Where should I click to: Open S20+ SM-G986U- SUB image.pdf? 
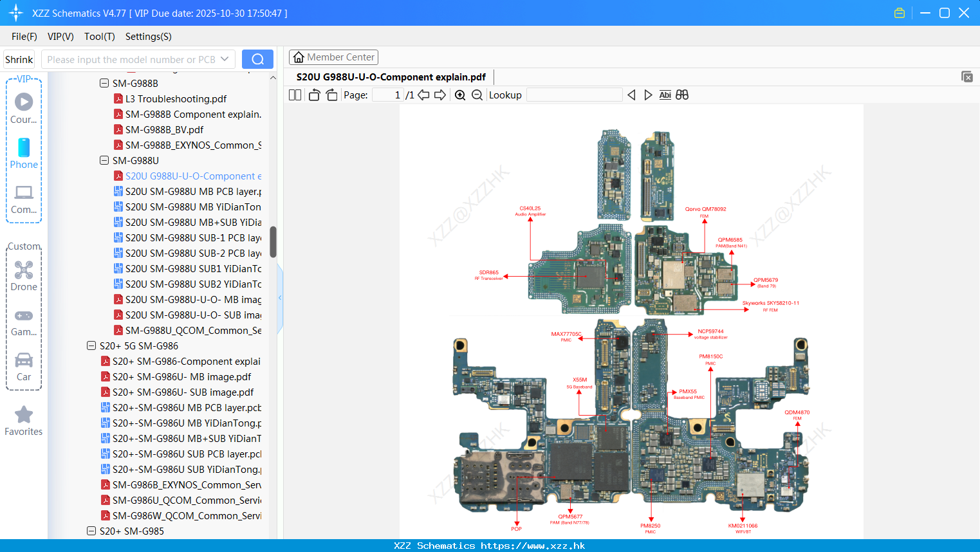(183, 392)
